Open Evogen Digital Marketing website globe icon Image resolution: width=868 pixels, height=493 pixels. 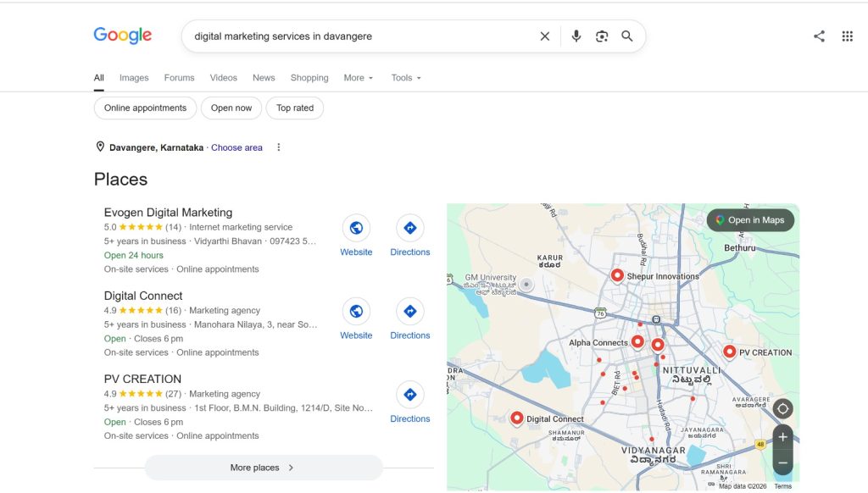(x=356, y=227)
